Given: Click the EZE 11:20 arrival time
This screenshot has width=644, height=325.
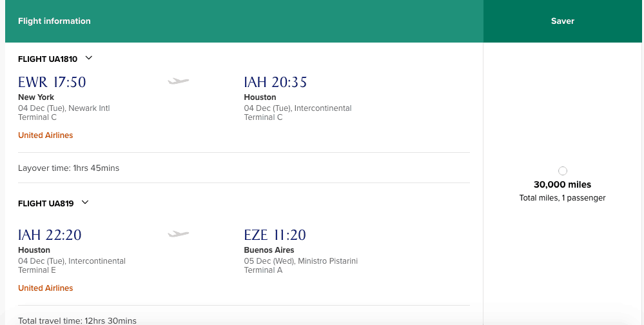Looking at the screenshot, I should [275, 235].
